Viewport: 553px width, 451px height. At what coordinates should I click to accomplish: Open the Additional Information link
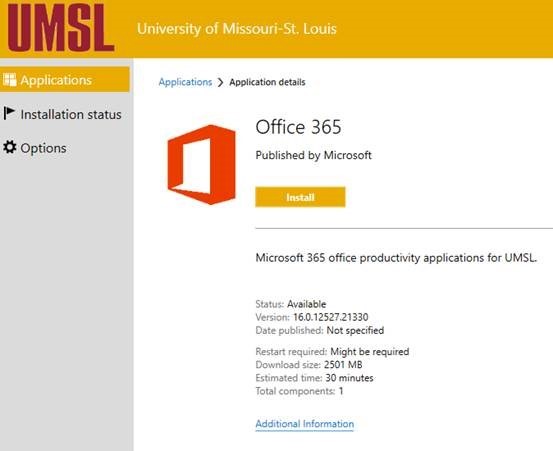305,424
